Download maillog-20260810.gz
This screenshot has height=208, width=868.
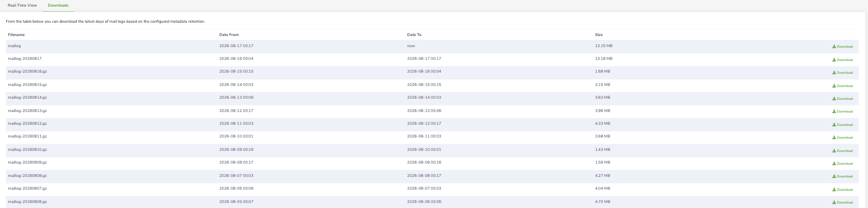click(843, 151)
